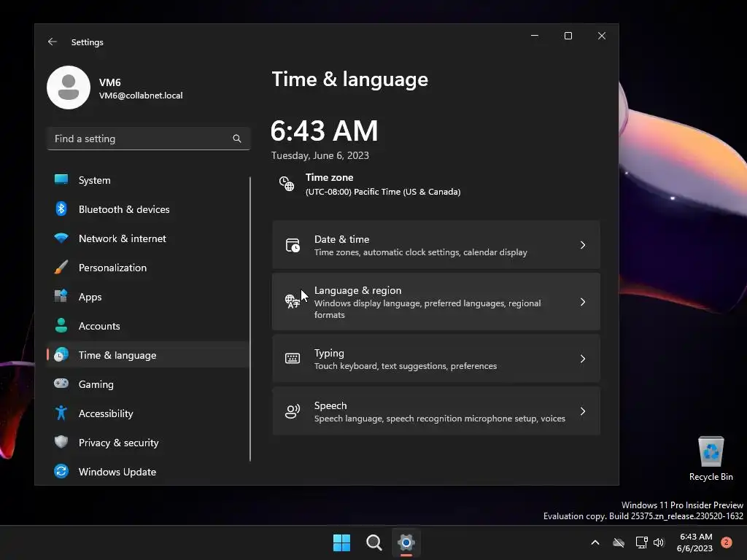
Task: Expand Speech settings chevron
Action: coord(583,411)
